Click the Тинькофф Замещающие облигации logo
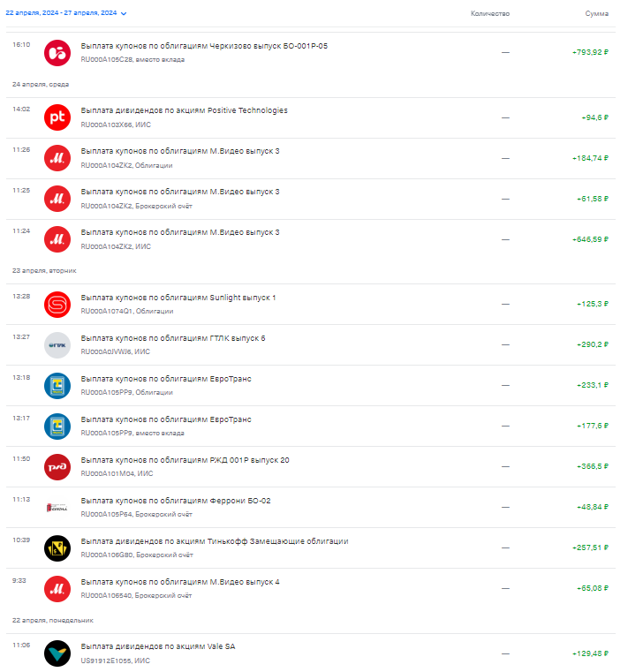Screen dimensions: 628x672 coord(57,548)
